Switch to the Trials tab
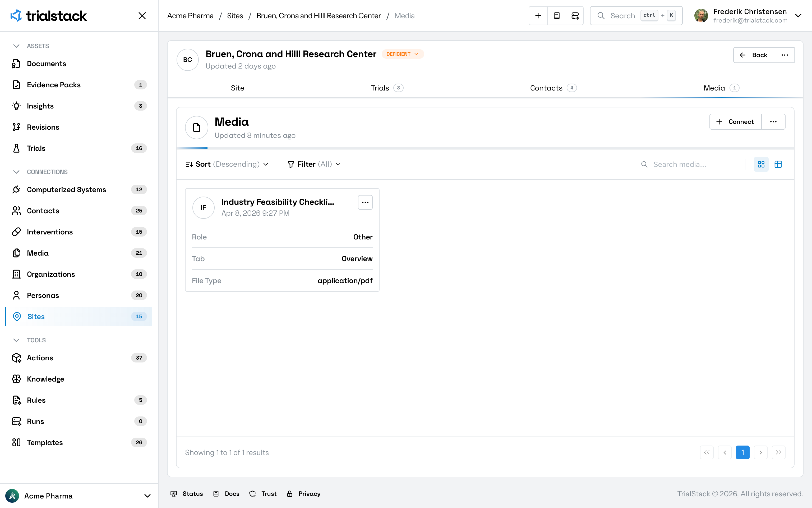 [x=387, y=88]
